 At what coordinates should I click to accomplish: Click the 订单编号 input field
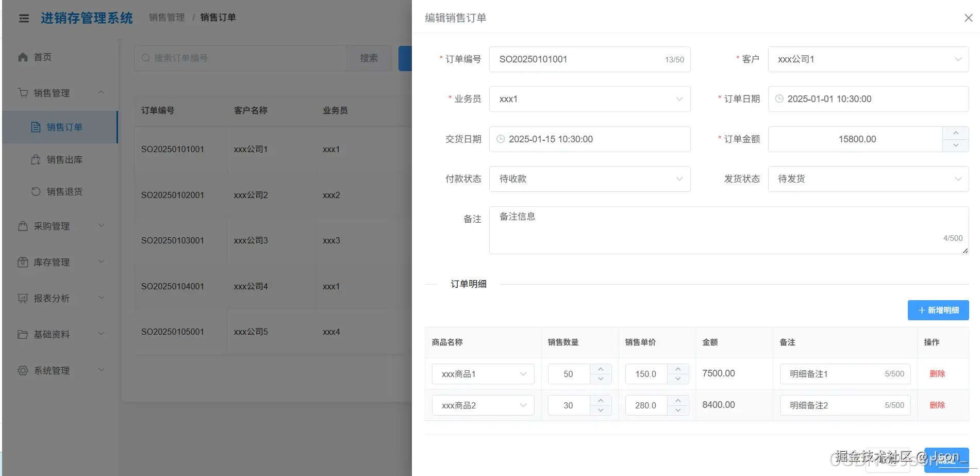[x=590, y=59]
